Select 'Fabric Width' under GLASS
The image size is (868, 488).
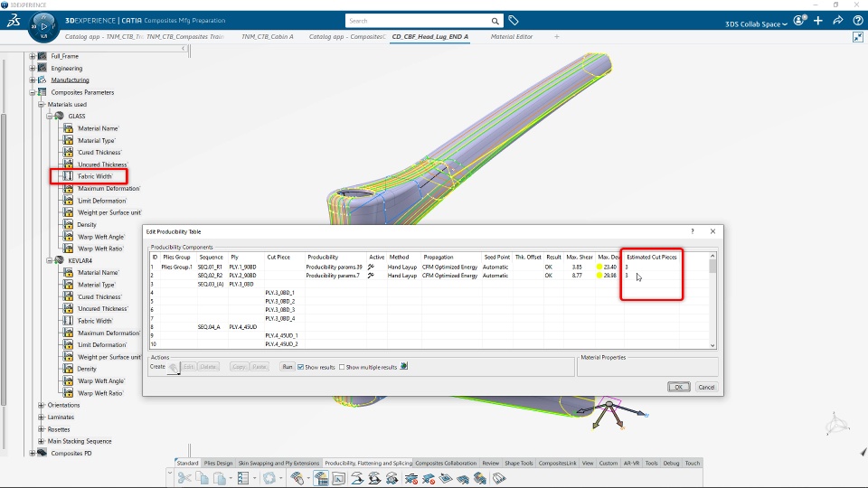coord(95,176)
